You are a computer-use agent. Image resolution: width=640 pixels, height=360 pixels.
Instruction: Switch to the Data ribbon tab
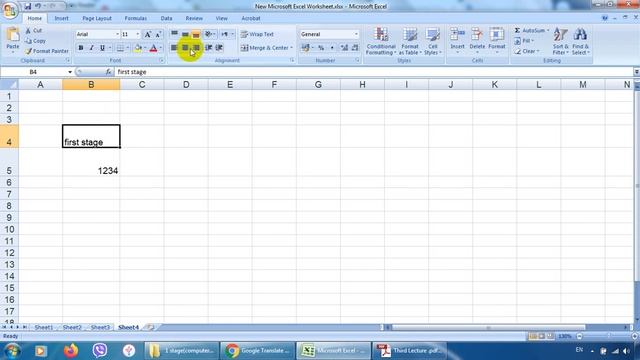point(166,18)
